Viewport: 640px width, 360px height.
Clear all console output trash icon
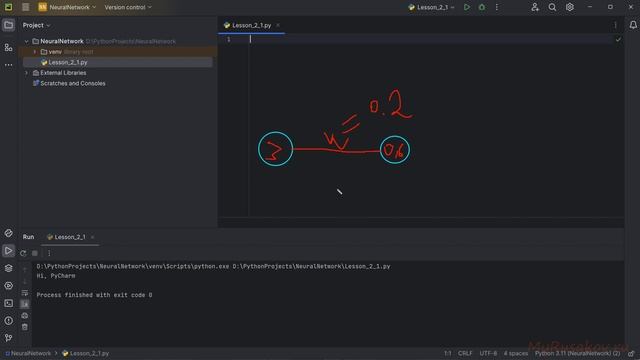pos(24,327)
